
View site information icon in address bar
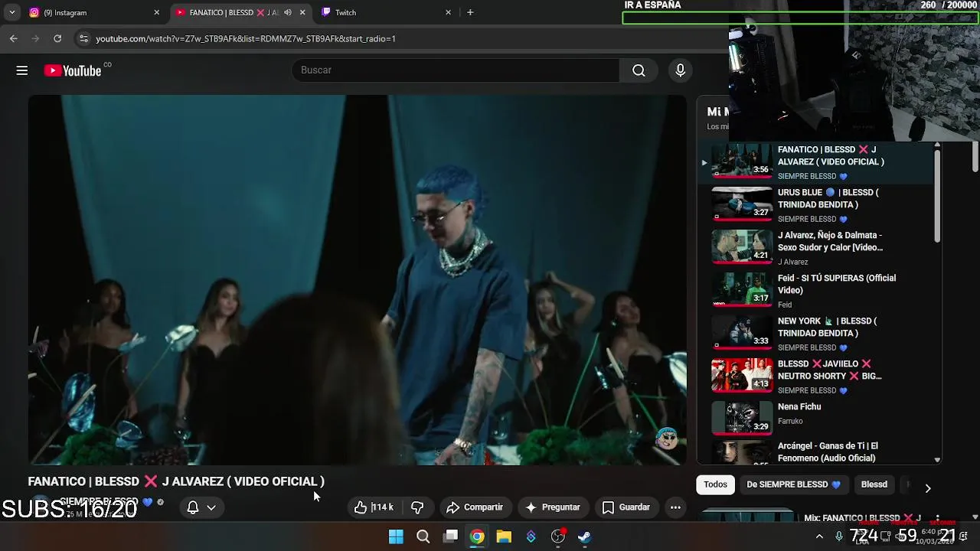83,38
